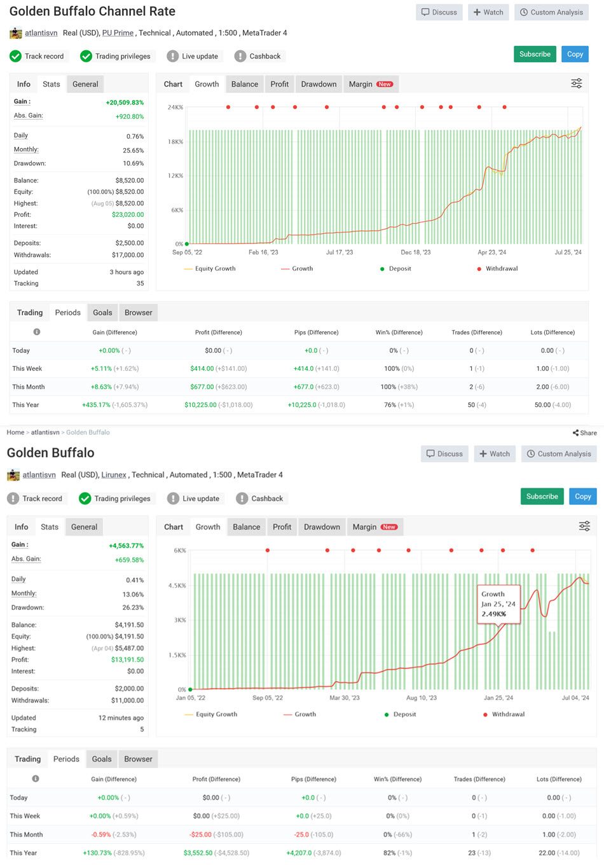Open the PU Prime broker link
Screen dimensions: 604x868
click(x=118, y=33)
